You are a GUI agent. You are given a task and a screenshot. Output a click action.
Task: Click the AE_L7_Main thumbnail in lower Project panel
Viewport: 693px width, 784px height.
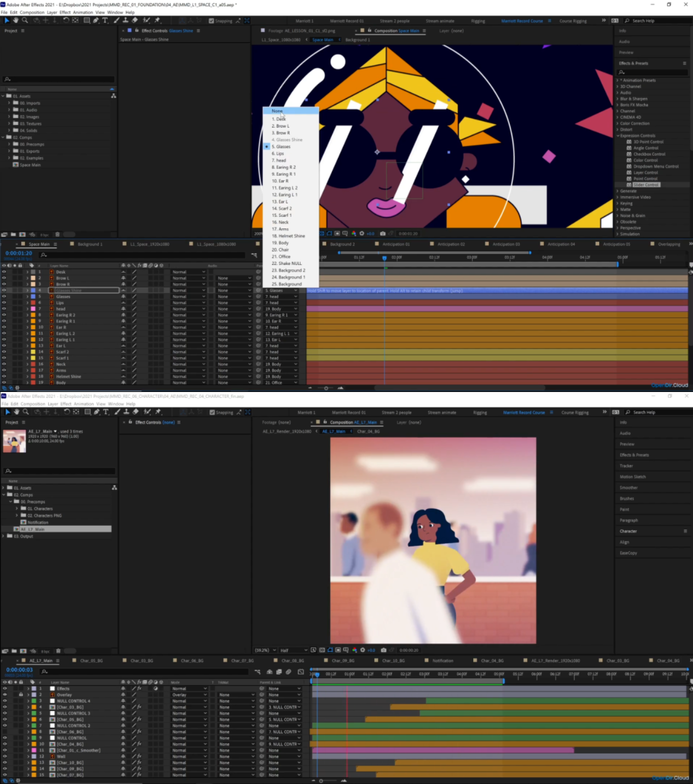coord(14,441)
